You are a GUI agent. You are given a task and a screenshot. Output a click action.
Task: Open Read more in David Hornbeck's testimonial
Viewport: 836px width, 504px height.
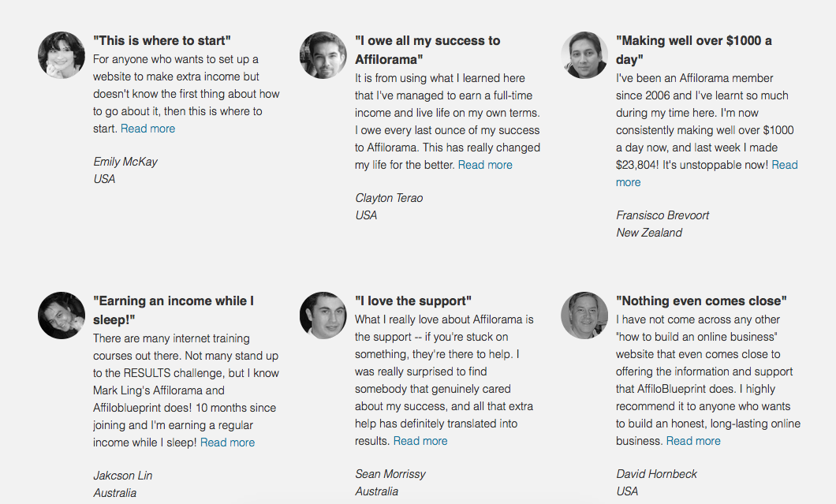pos(694,441)
